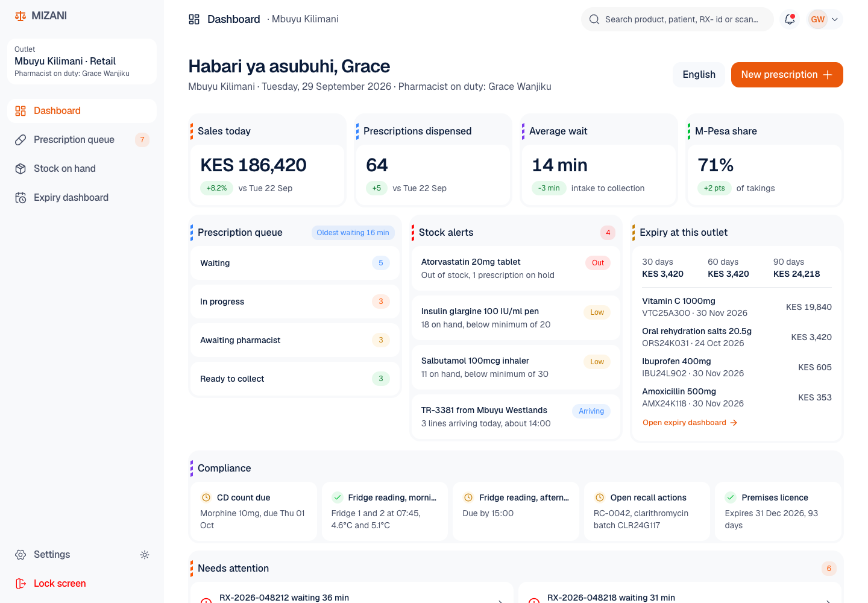
Task: Select the Insulin glargine 100 IU/ml pen alert
Action: [x=516, y=318]
